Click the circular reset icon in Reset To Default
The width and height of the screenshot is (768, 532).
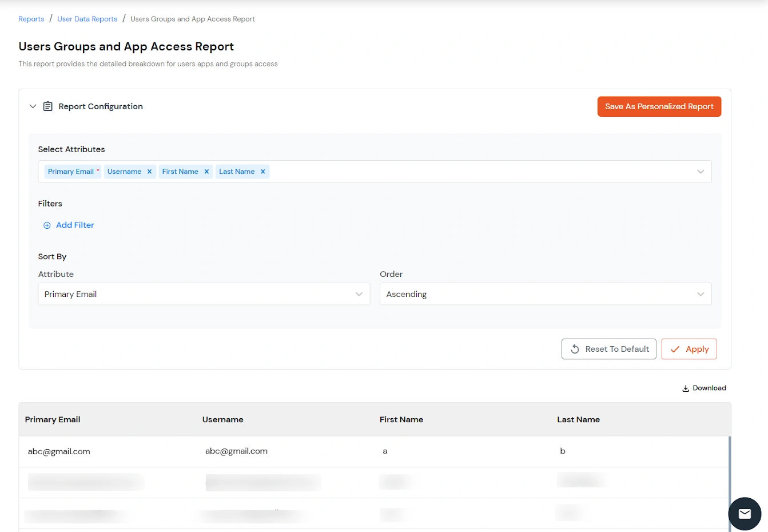[575, 349]
